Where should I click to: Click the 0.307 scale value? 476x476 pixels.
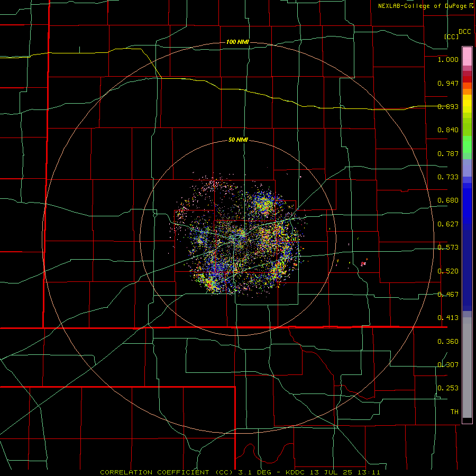click(x=448, y=365)
